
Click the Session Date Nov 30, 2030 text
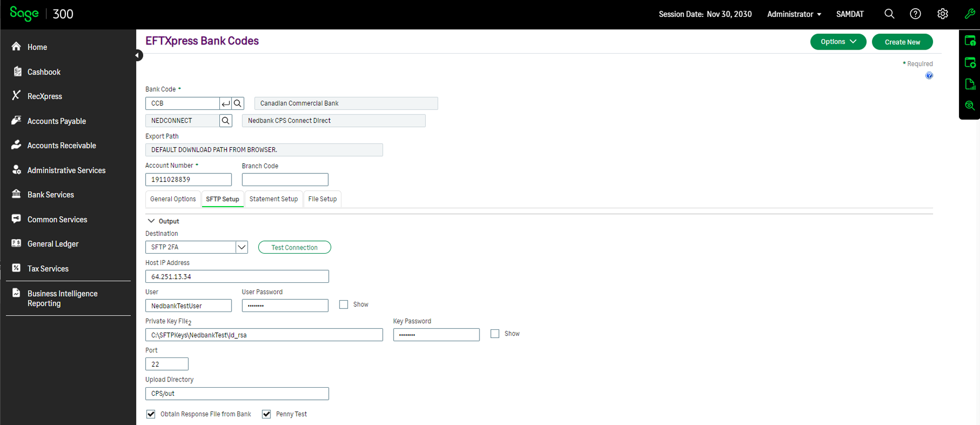tap(705, 14)
